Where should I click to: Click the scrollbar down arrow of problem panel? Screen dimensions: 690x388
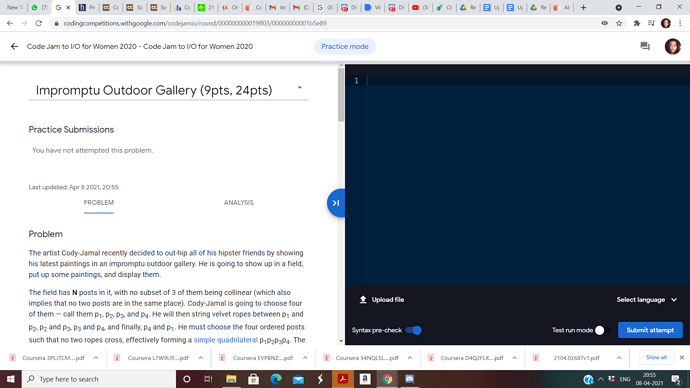[x=341, y=341]
